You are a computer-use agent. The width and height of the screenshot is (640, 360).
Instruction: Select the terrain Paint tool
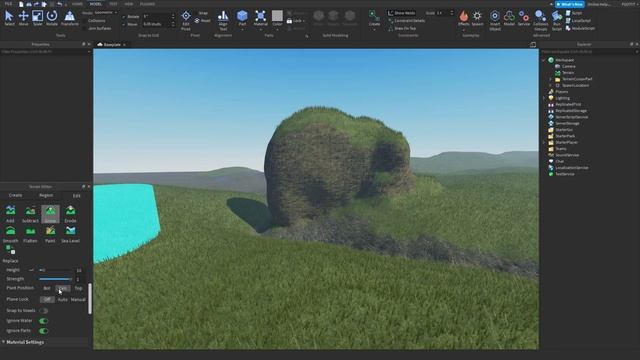pyautogui.click(x=50, y=234)
